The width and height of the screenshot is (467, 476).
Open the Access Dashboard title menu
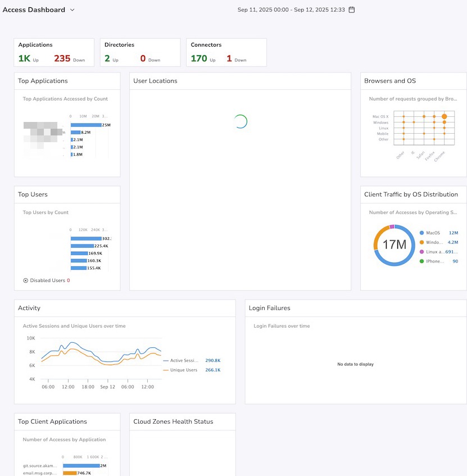click(34, 10)
